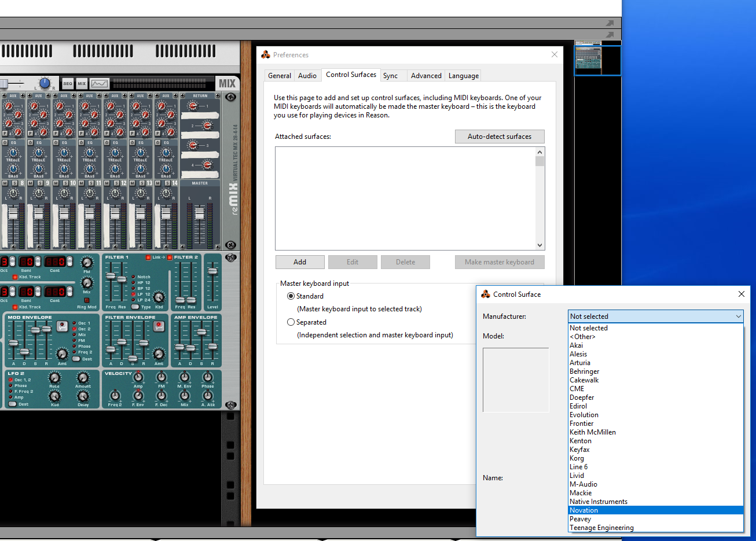756x541 pixels.
Task: Click Velocity A. Atk knob
Action: click(x=208, y=396)
